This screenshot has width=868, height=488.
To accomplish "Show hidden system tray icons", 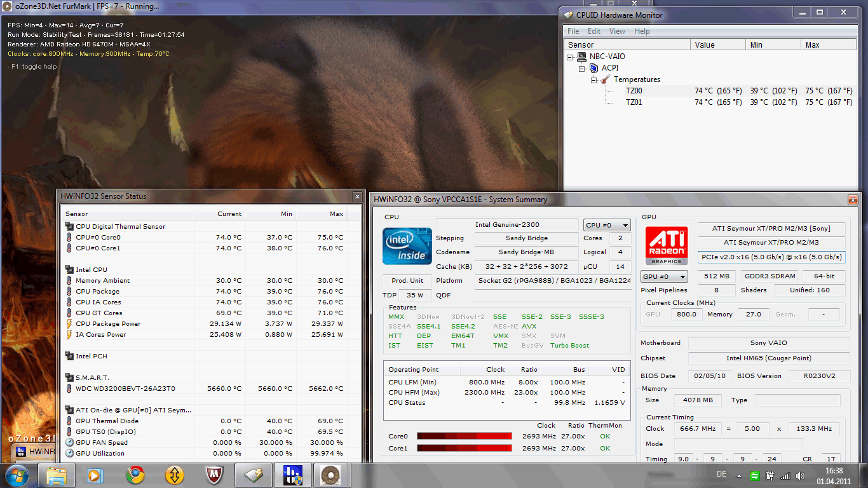I will [740, 475].
